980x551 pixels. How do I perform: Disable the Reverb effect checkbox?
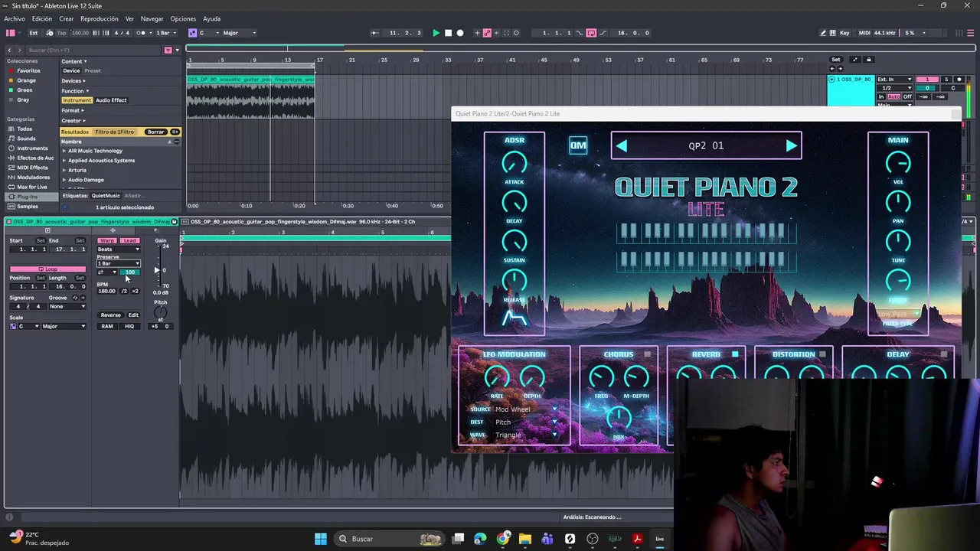[735, 354]
